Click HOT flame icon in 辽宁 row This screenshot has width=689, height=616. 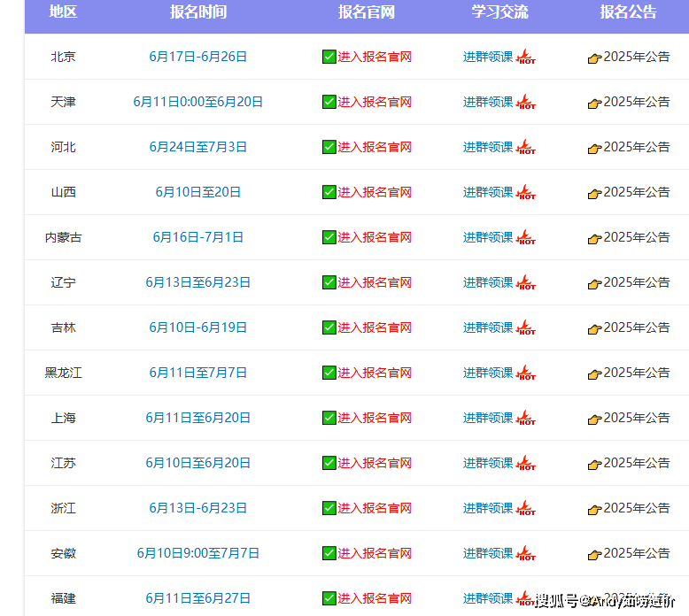tap(525, 282)
